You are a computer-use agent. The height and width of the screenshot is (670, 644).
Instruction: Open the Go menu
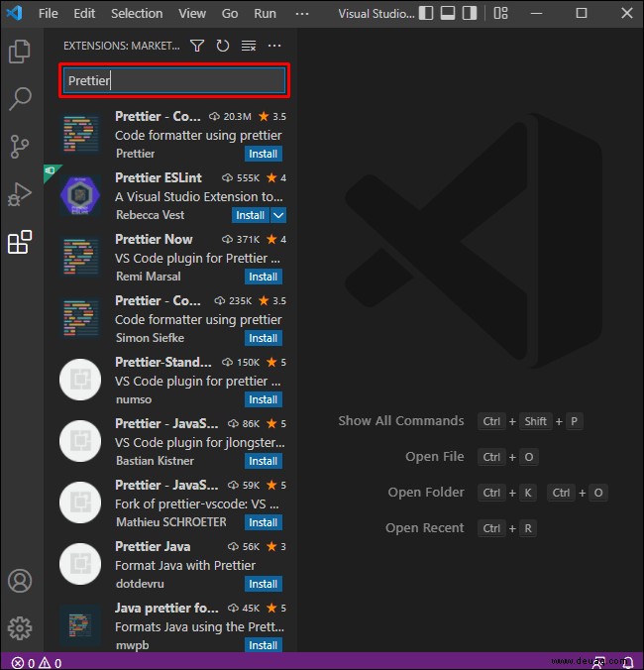230,14
